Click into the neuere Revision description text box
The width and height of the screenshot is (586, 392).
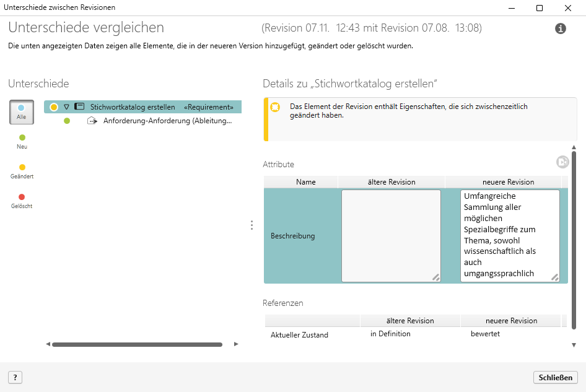coord(509,235)
